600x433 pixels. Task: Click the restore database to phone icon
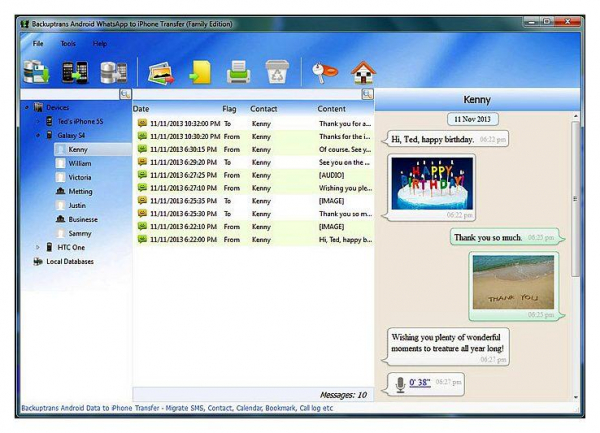coord(114,72)
